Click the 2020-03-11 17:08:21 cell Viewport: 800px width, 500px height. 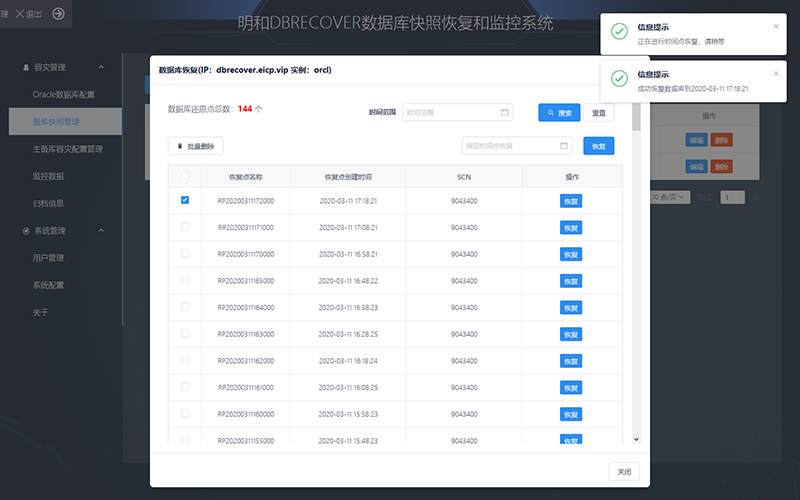348,228
